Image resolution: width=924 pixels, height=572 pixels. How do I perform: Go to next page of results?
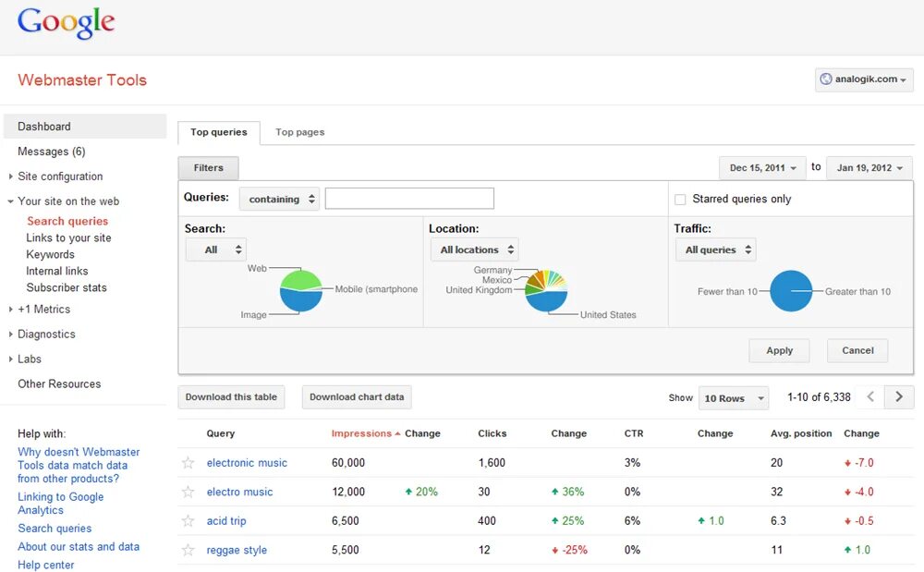point(899,397)
